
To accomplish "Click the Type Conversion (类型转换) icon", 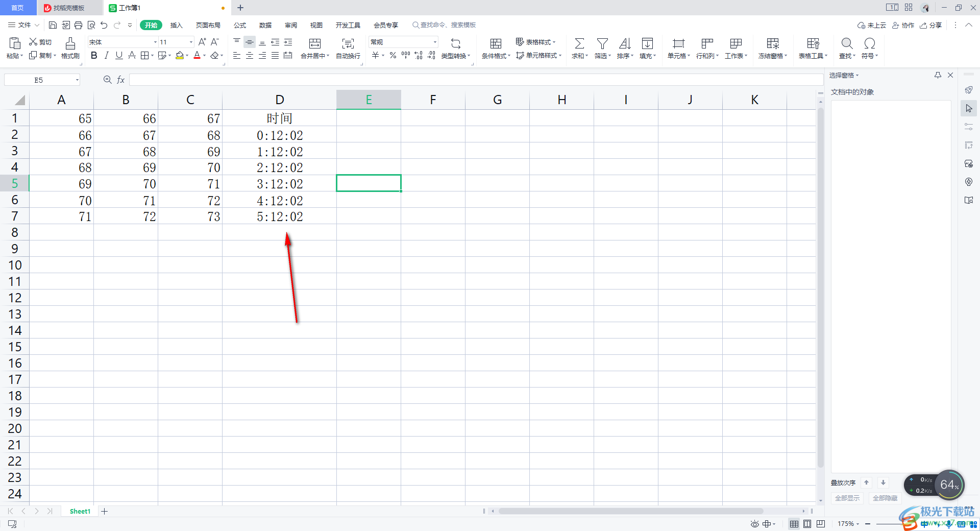I will [456, 43].
